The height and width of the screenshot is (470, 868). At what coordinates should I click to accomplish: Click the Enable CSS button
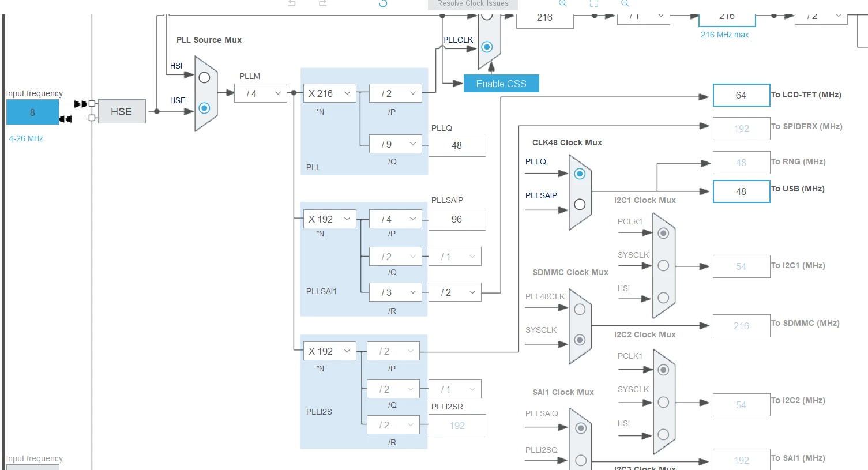[x=501, y=84]
